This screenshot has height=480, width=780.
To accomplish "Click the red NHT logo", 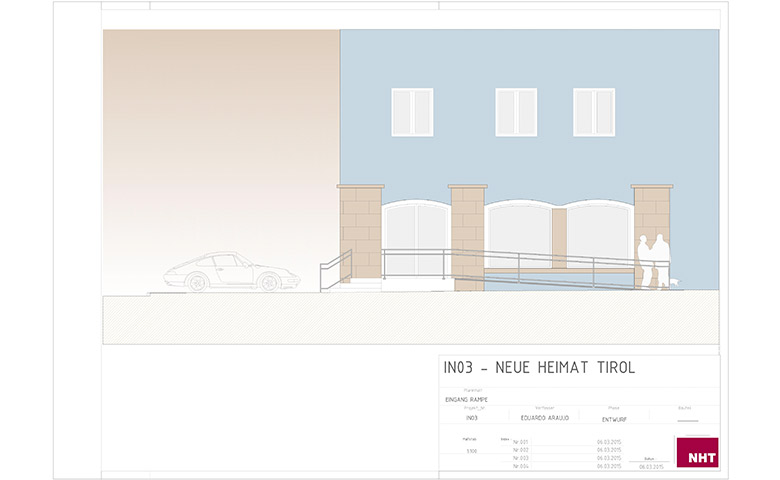I will [x=697, y=453].
